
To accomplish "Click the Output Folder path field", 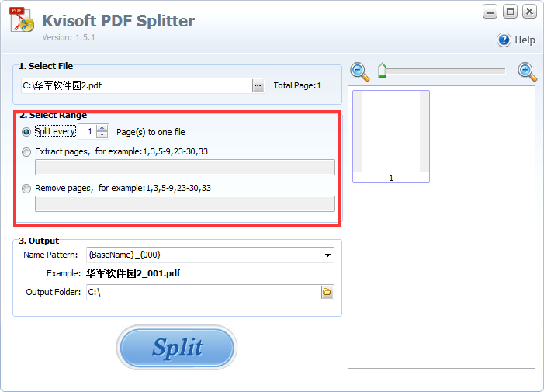I will [204, 292].
